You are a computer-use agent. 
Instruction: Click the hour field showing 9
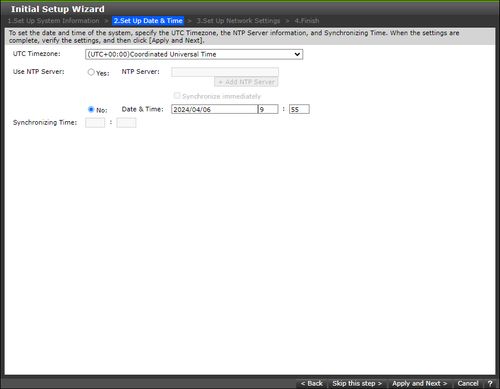(x=268, y=109)
